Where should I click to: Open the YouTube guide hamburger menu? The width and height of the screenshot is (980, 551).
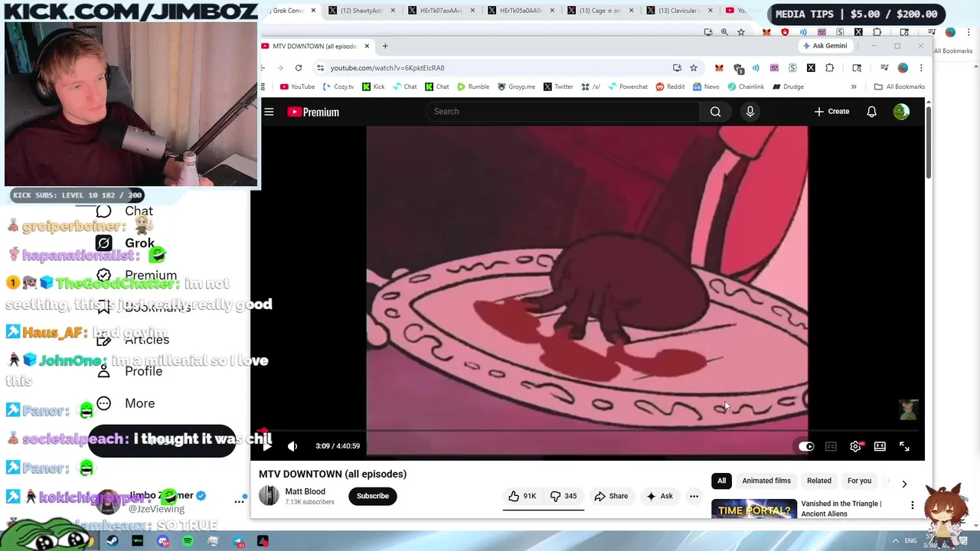click(x=269, y=112)
